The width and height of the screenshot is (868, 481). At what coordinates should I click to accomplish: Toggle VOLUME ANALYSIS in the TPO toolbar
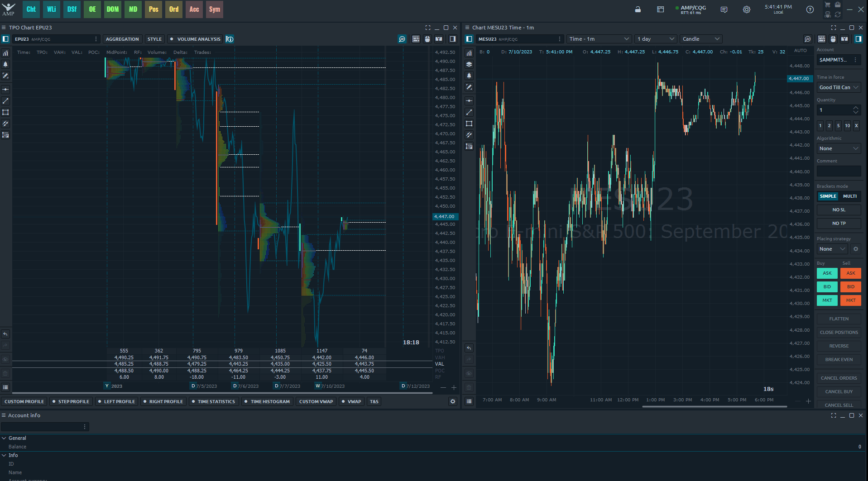195,39
